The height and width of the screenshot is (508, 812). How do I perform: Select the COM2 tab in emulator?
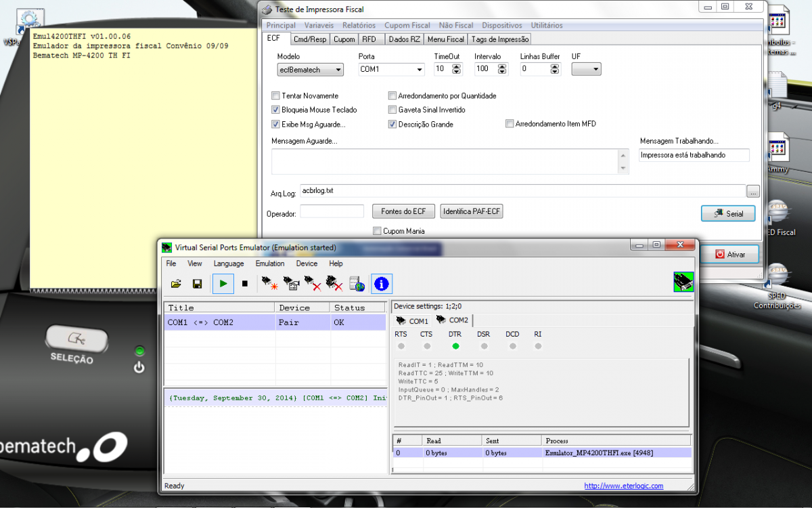tap(453, 320)
